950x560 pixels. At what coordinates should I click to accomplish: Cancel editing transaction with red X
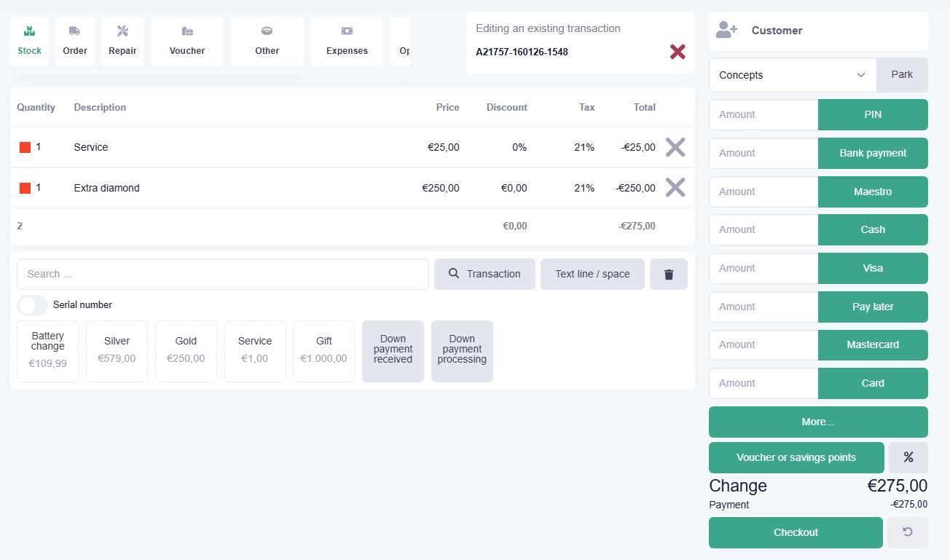click(x=678, y=52)
